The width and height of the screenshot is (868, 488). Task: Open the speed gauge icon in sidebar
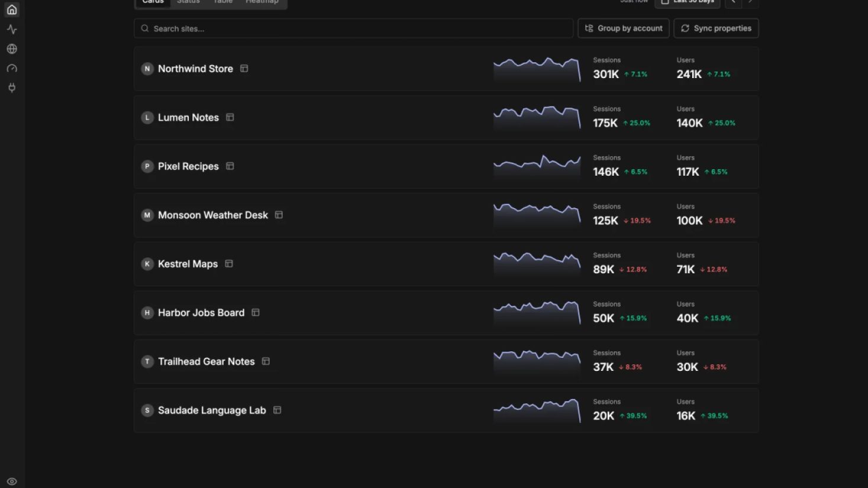tap(12, 68)
